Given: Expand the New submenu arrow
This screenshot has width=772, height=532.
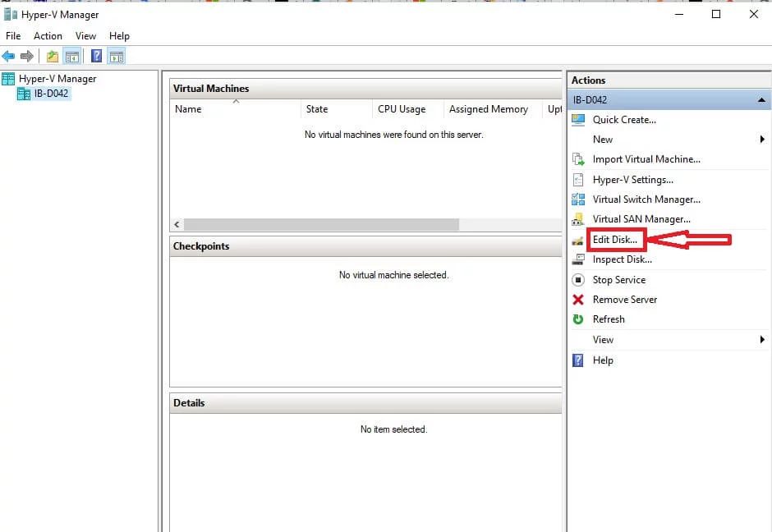Looking at the screenshot, I should click(762, 140).
